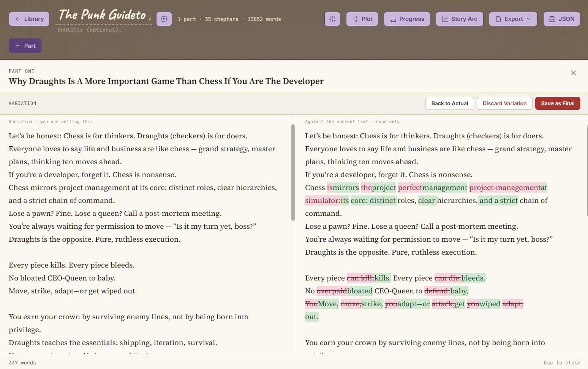Viewport: 588px width, 369px height.
Task: Open book settings gear icon
Action: (164, 19)
